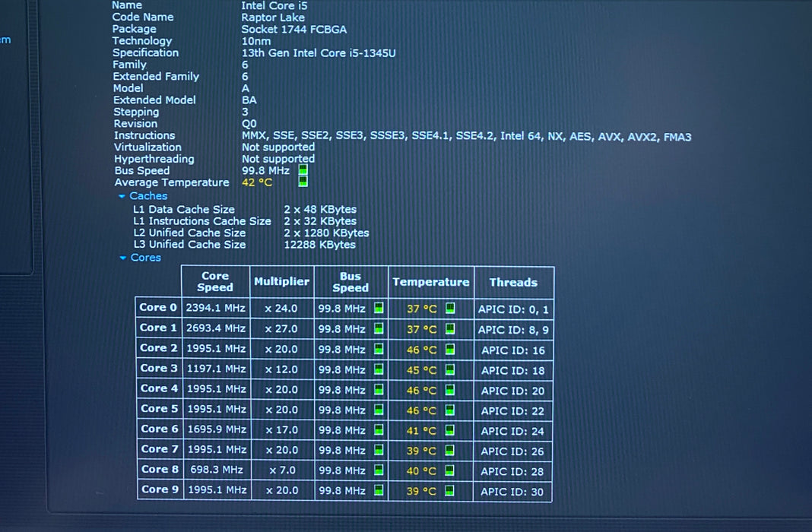Click the 'Intel Core i5' name value

coord(274,5)
